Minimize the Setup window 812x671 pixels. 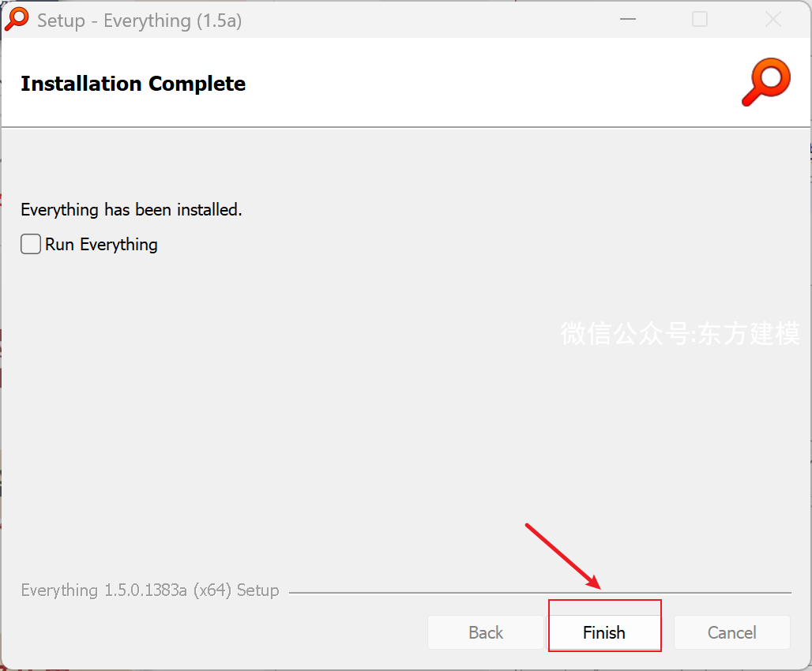(x=628, y=20)
